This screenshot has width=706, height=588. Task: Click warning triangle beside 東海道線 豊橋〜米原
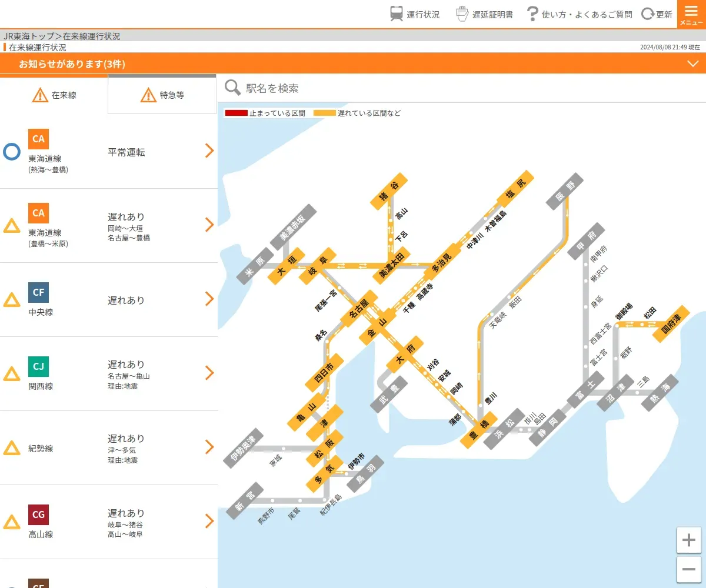click(12, 226)
